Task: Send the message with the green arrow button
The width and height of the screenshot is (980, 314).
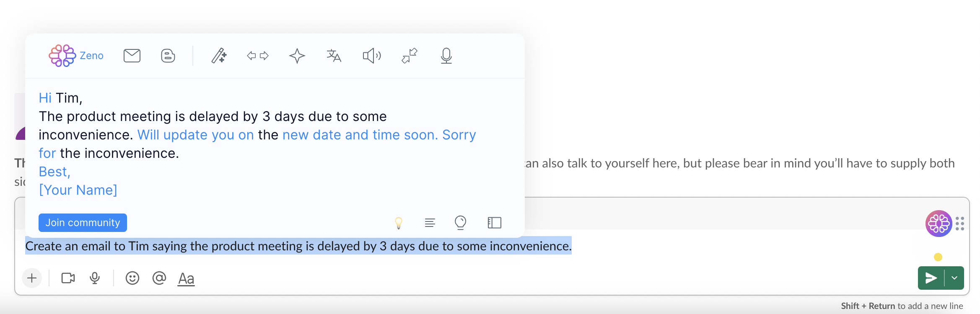Action: [931, 278]
